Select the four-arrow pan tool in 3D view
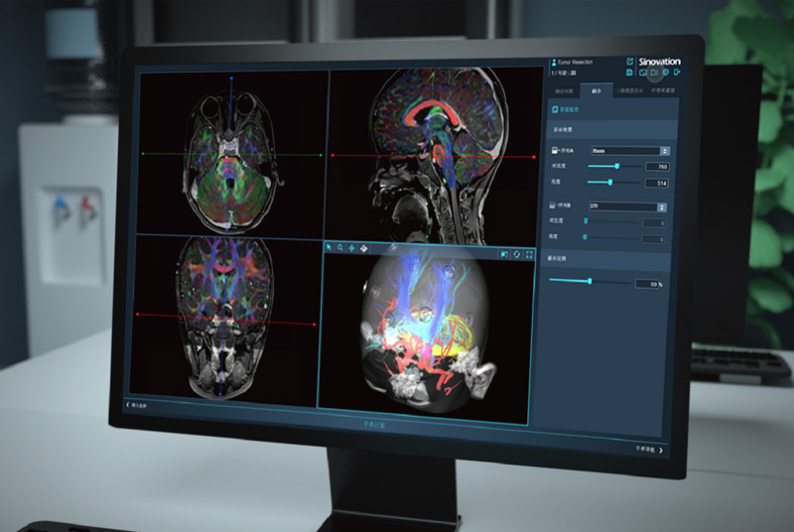This screenshot has height=532, width=794. (x=351, y=247)
